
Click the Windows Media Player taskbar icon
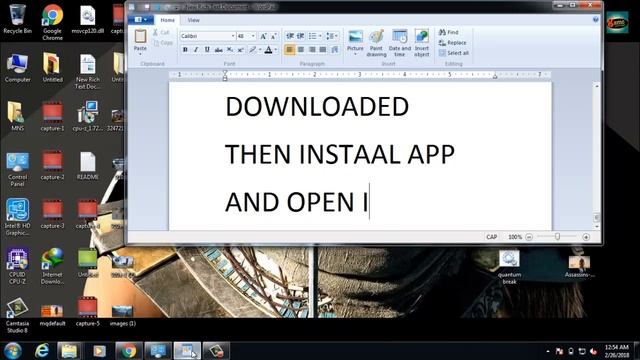tap(99, 351)
